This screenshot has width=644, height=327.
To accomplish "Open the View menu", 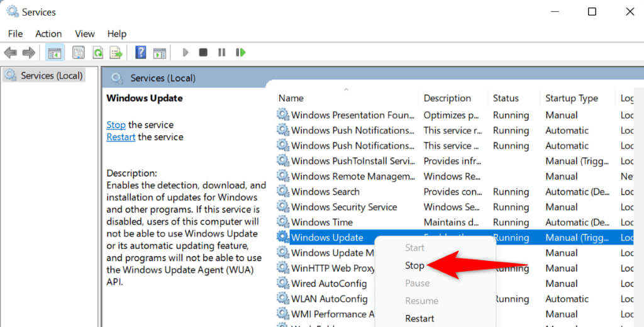I will click(x=84, y=33).
